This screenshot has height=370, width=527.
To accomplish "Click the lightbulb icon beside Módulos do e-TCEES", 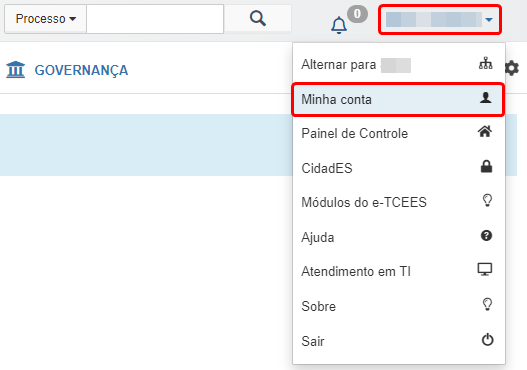I will [x=487, y=200].
